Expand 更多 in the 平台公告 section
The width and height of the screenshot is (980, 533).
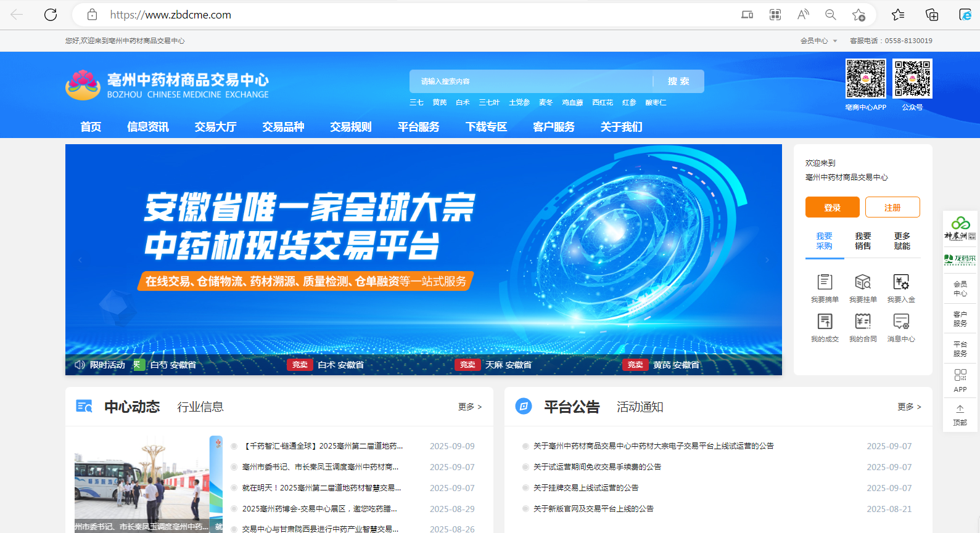[x=909, y=407]
